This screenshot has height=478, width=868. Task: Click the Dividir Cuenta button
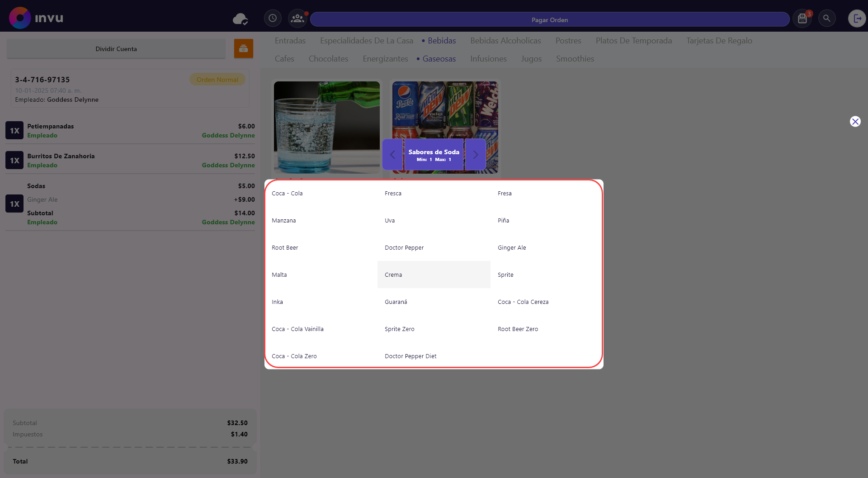116,49
